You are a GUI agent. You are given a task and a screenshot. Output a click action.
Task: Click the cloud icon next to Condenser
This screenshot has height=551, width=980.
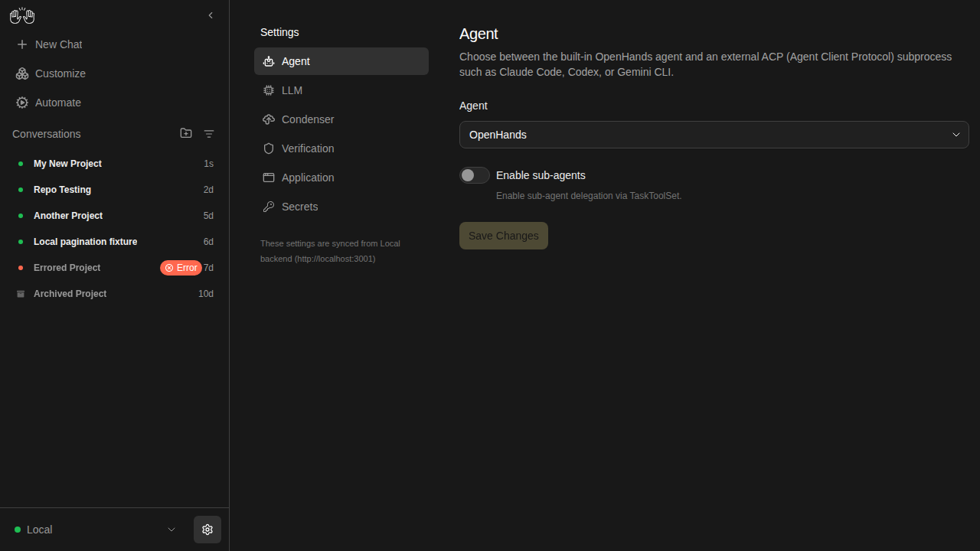pyautogui.click(x=269, y=119)
